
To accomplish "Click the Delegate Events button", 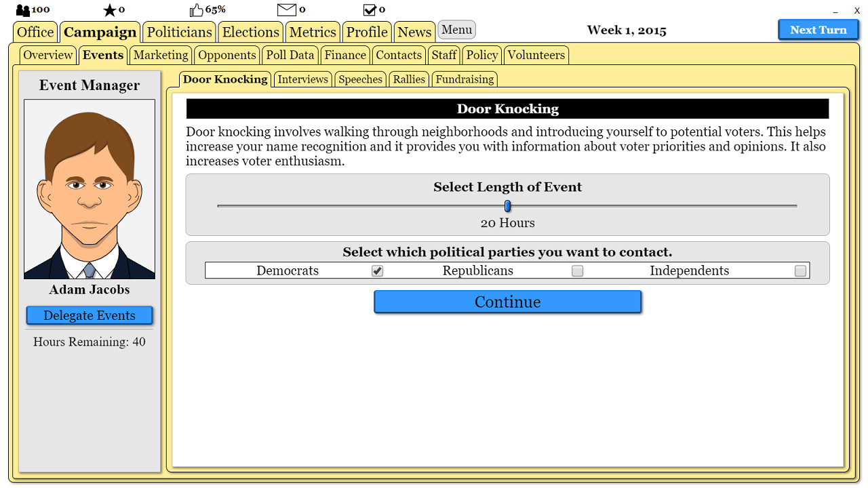I will 89,314.
